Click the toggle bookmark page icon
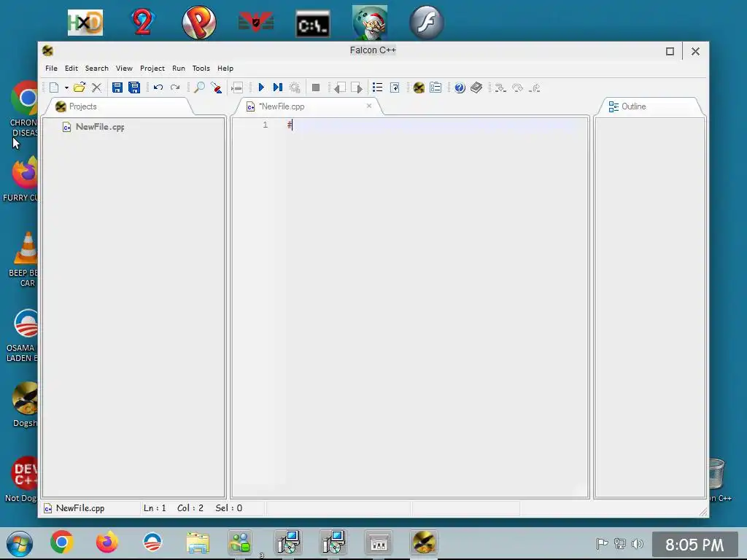747x560 pixels. (x=395, y=87)
